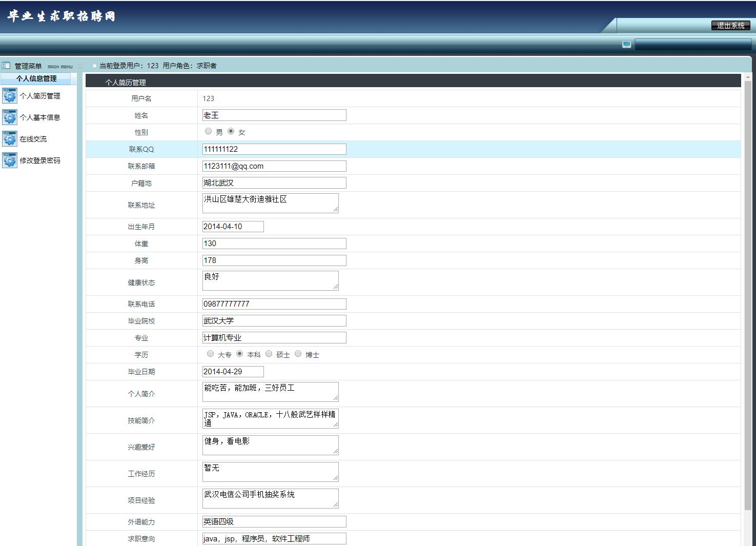
Task: Click the gear icon beside 个人基本信息
Action: (x=10, y=117)
